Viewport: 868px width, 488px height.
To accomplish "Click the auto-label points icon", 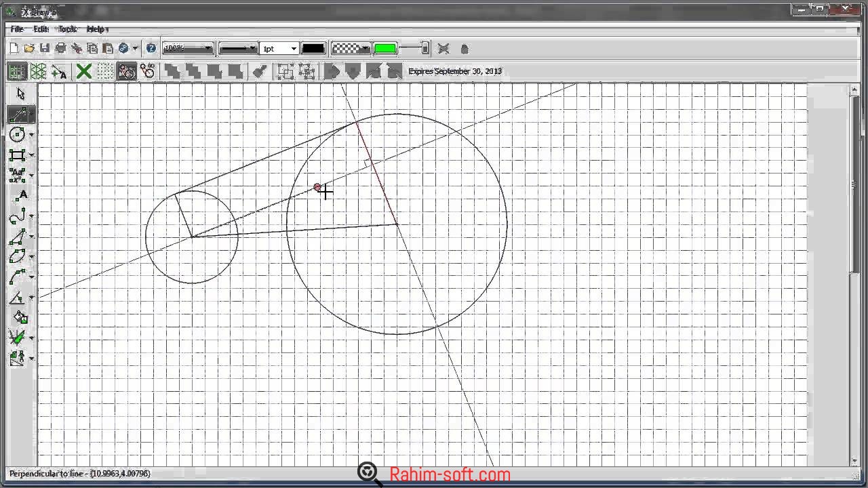I will (x=60, y=71).
